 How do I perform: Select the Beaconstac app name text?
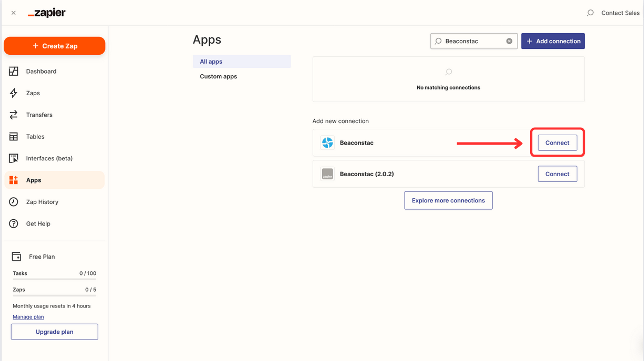357,143
